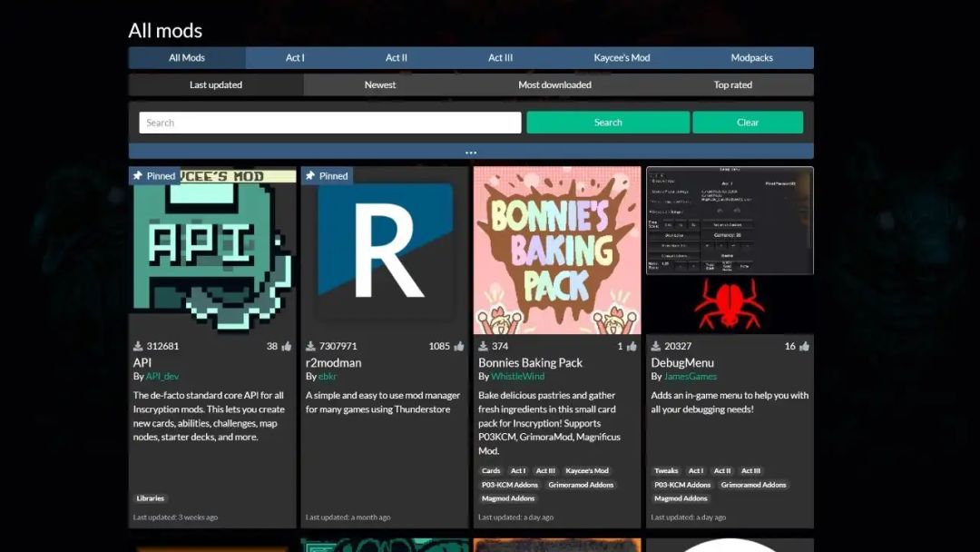Click the download icon on DebugMenu card
This screenshot has width=980, height=552.
tap(655, 346)
